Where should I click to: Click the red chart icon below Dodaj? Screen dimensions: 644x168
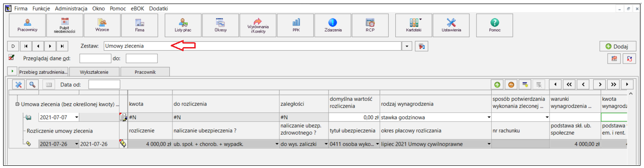pos(614,59)
